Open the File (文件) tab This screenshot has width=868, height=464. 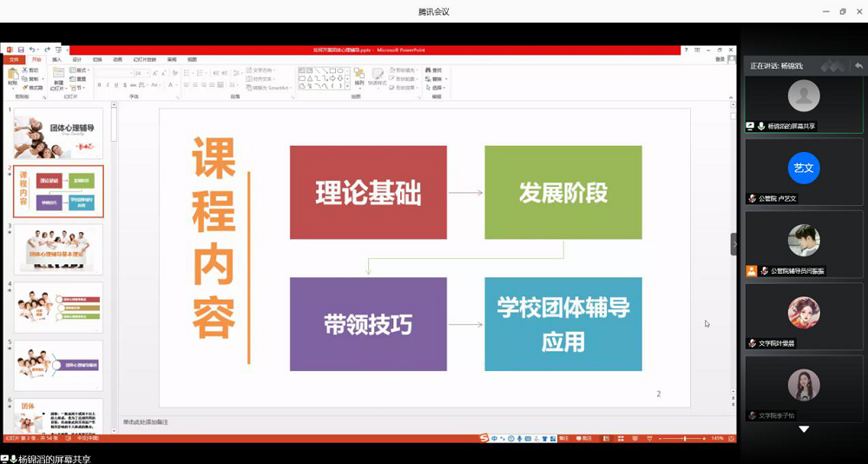coord(13,60)
